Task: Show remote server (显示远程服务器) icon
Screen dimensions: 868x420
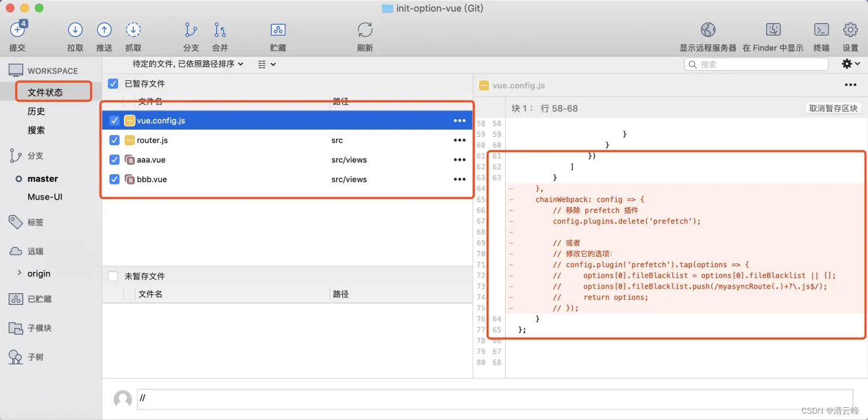Action: pos(708,30)
